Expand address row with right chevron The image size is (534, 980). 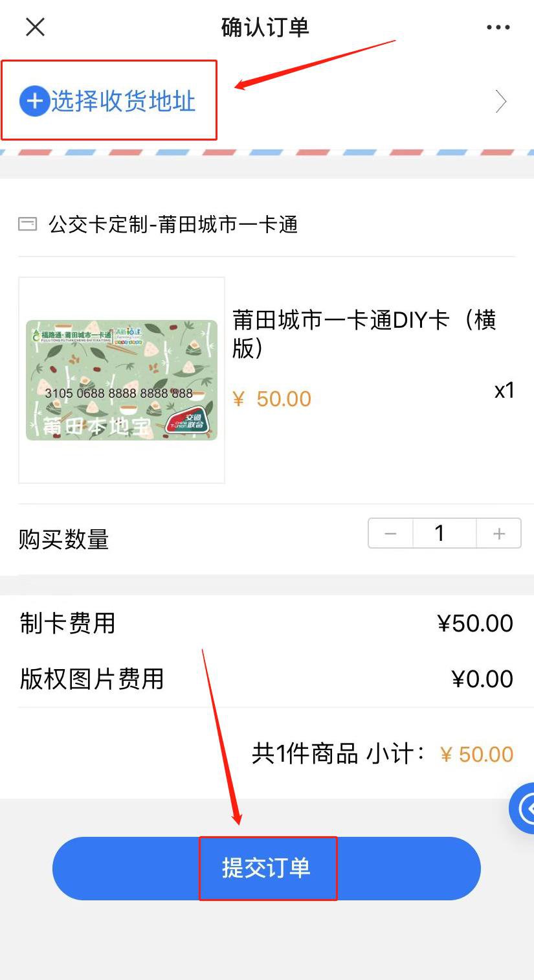pos(500,102)
